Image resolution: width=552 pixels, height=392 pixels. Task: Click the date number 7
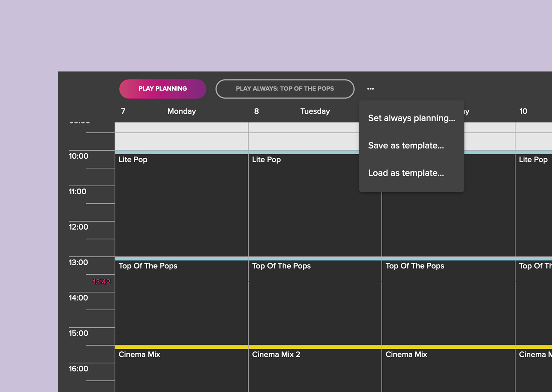pos(123,111)
